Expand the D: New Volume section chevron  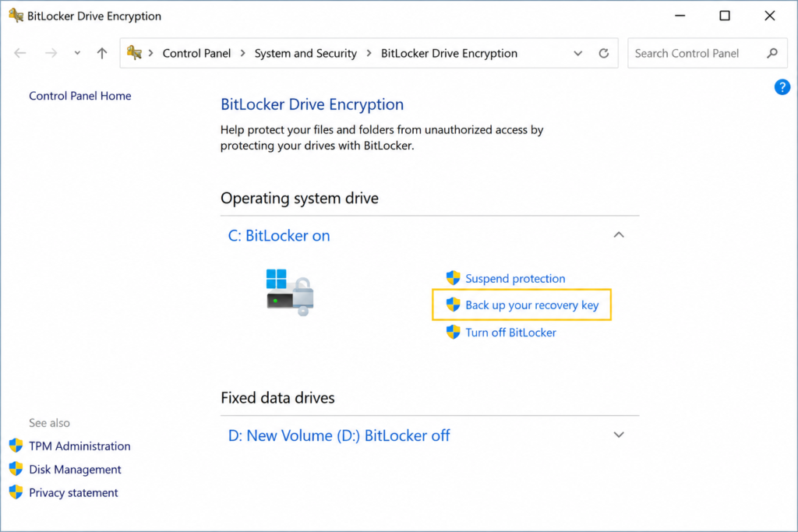pos(618,435)
